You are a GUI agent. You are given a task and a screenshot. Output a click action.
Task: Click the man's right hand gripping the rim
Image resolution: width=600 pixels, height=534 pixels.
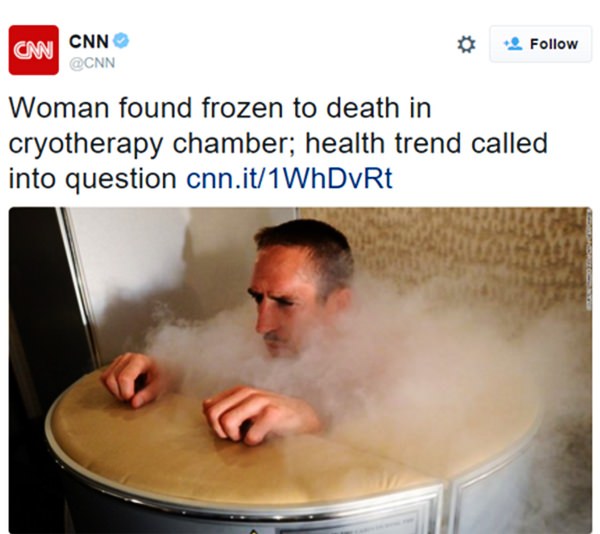tap(129, 379)
